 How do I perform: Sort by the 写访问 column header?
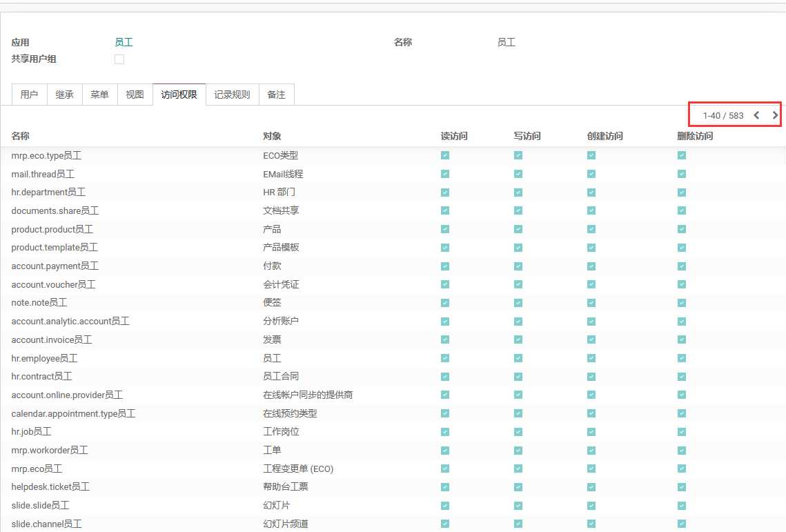coord(527,136)
